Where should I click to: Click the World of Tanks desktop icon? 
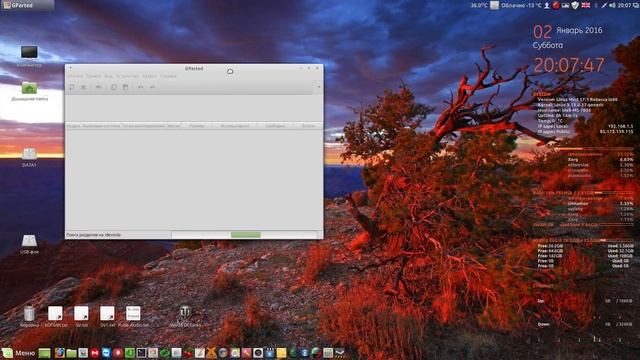[x=185, y=316]
